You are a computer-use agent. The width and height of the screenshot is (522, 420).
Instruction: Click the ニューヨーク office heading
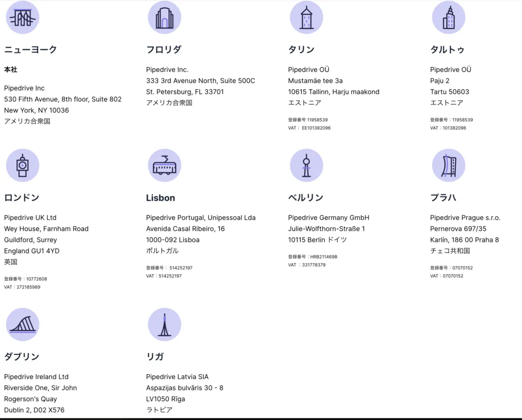pos(31,50)
